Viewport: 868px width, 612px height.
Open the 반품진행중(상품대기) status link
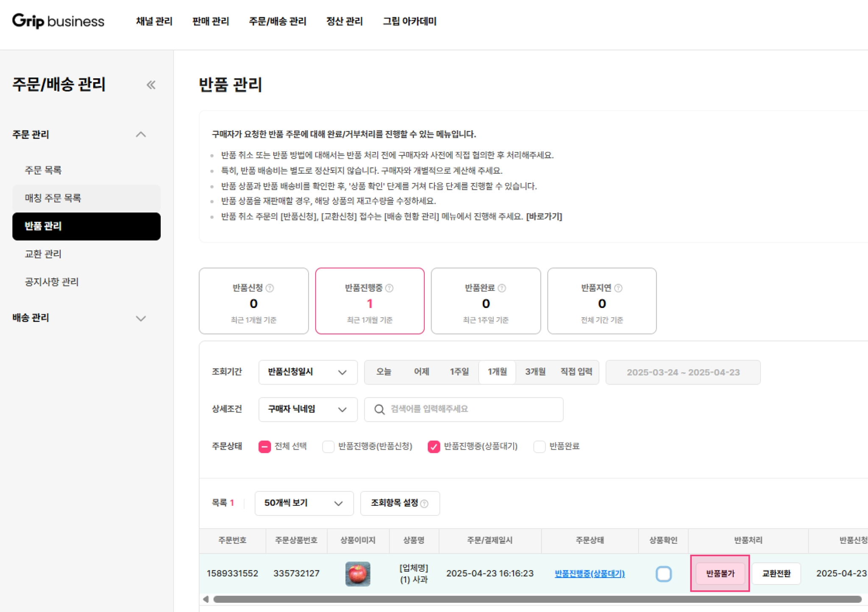590,573
